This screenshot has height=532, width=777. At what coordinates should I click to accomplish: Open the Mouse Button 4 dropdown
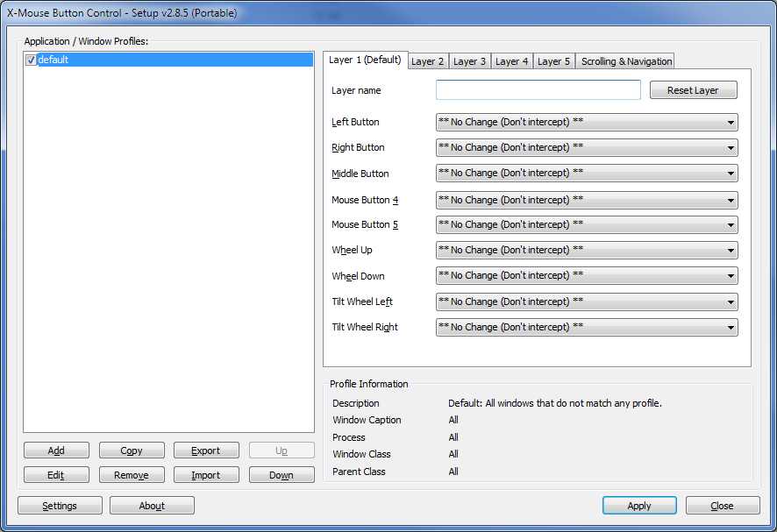586,200
